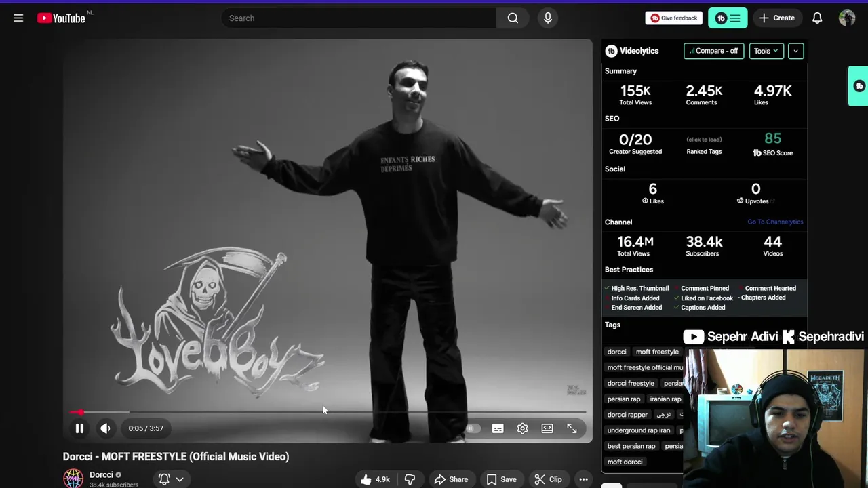Open the green TubeBuddy side tab
This screenshot has width=868, height=488.
[x=859, y=86]
